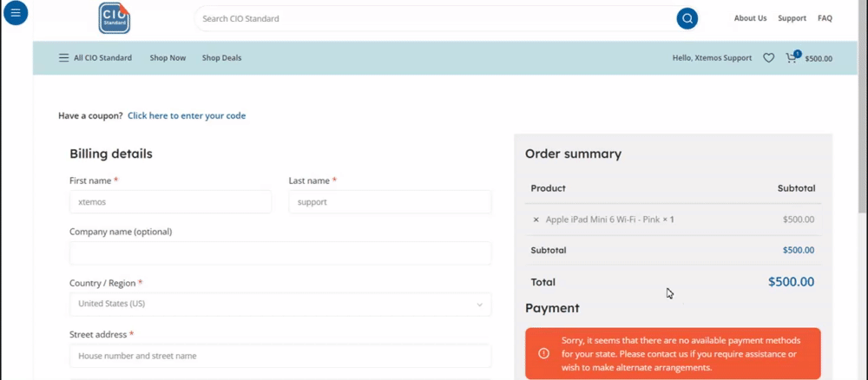
Task: Click the $500.00 cart total in header
Action: 819,59
